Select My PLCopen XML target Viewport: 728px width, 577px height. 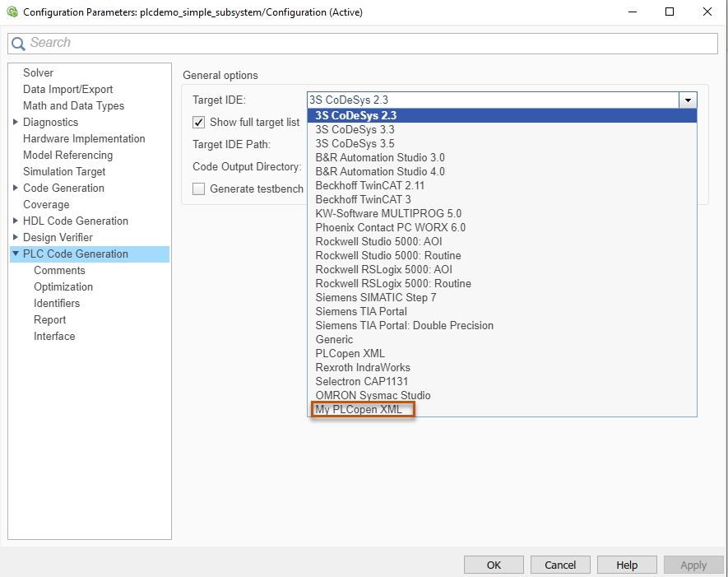pos(503,409)
